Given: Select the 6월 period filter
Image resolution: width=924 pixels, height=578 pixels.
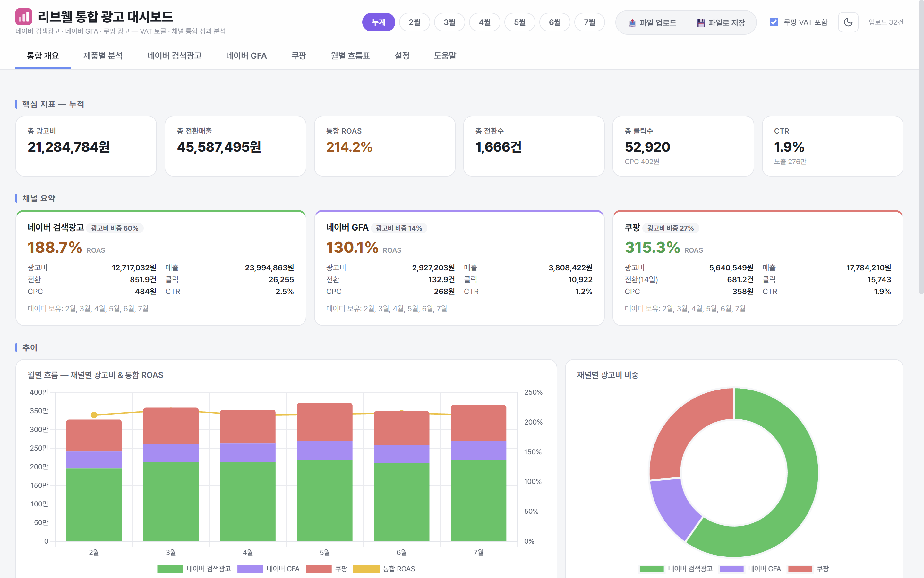Looking at the screenshot, I should pyautogui.click(x=555, y=22).
